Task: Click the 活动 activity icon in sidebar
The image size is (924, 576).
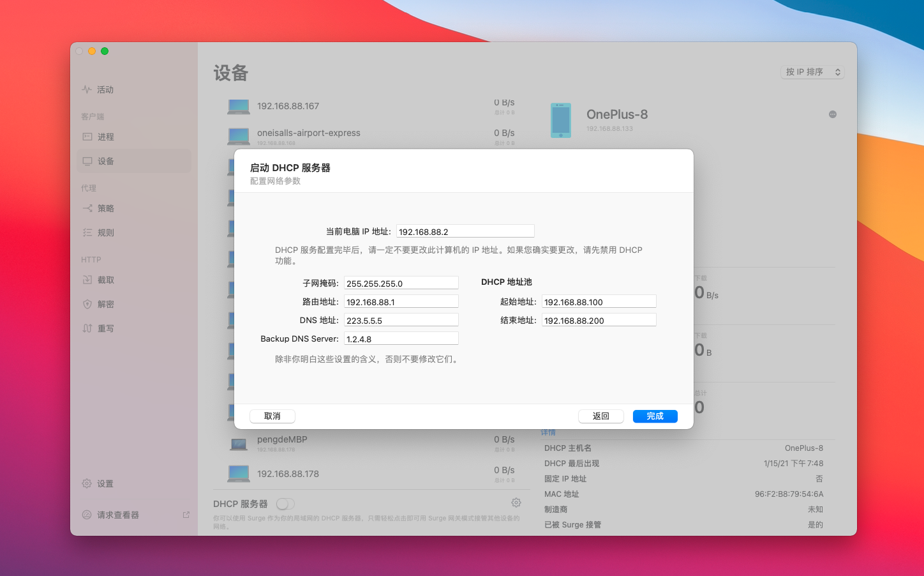Action: coord(87,89)
